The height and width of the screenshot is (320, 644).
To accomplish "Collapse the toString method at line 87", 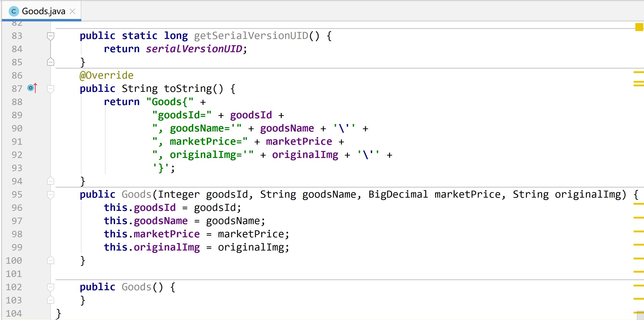I will pyautogui.click(x=51, y=89).
